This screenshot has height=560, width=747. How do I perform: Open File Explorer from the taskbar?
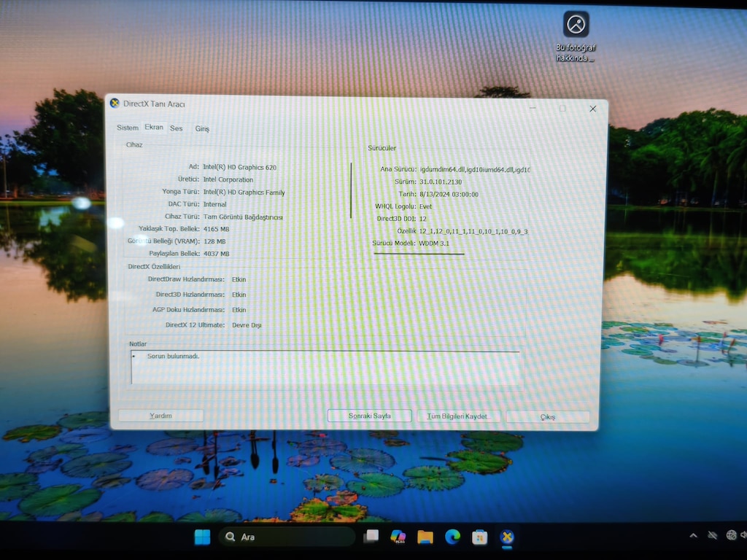coord(425,537)
